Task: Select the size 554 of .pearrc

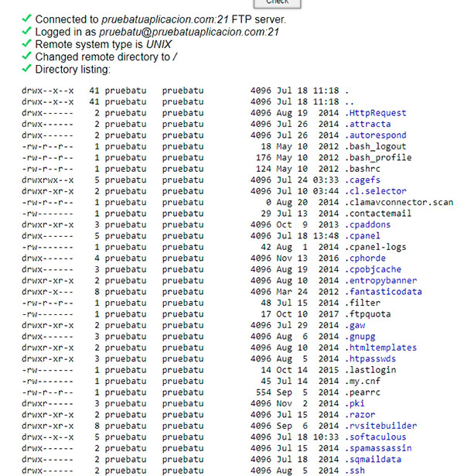Action: click(264, 392)
